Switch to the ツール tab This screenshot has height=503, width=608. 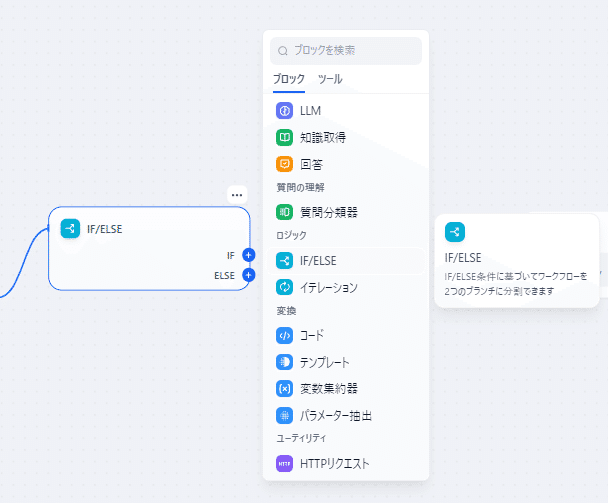330,79
